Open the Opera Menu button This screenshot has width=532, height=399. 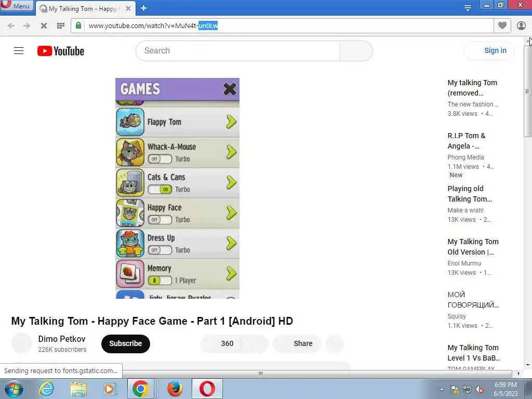pyautogui.click(x=17, y=6)
